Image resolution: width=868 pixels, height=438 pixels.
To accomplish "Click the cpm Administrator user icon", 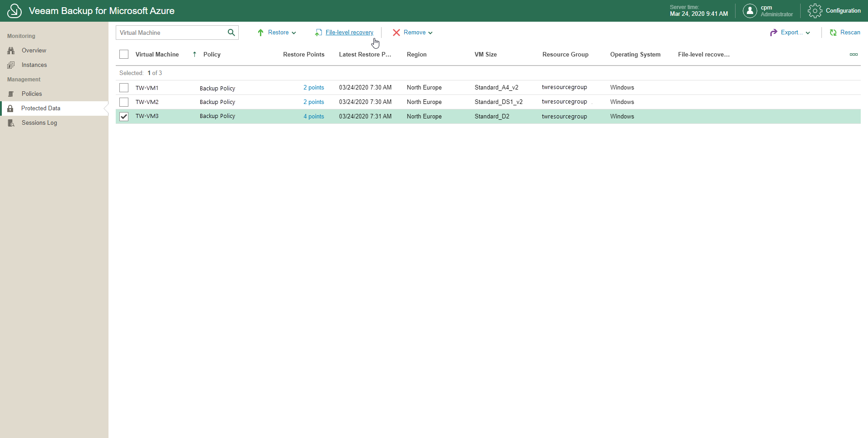I will pyautogui.click(x=750, y=11).
